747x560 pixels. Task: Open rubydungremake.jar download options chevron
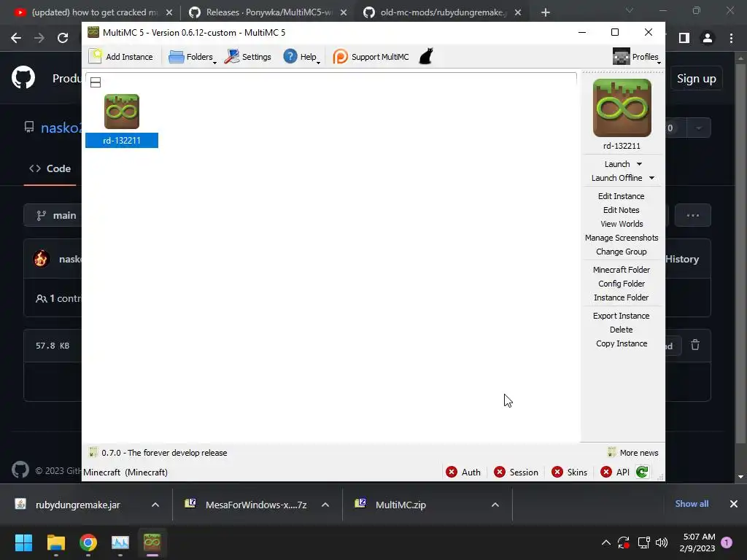pyautogui.click(x=155, y=505)
